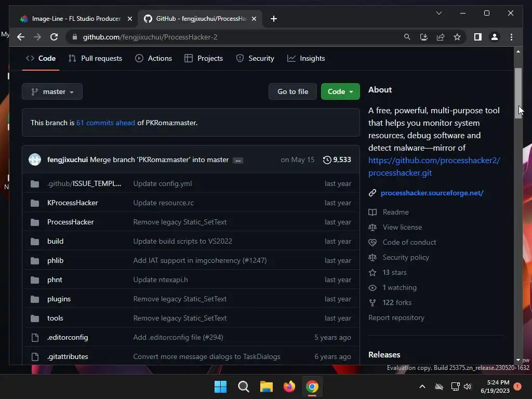The image size is (532, 399).
Task: Open the github.com/processhacker2 mirror link
Action: point(434,167)
